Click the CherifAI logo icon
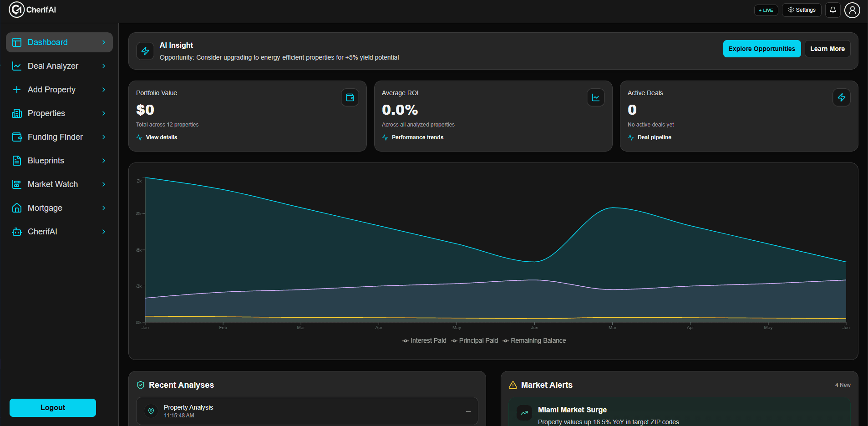The image size is (868, 426). click(17, 10)
